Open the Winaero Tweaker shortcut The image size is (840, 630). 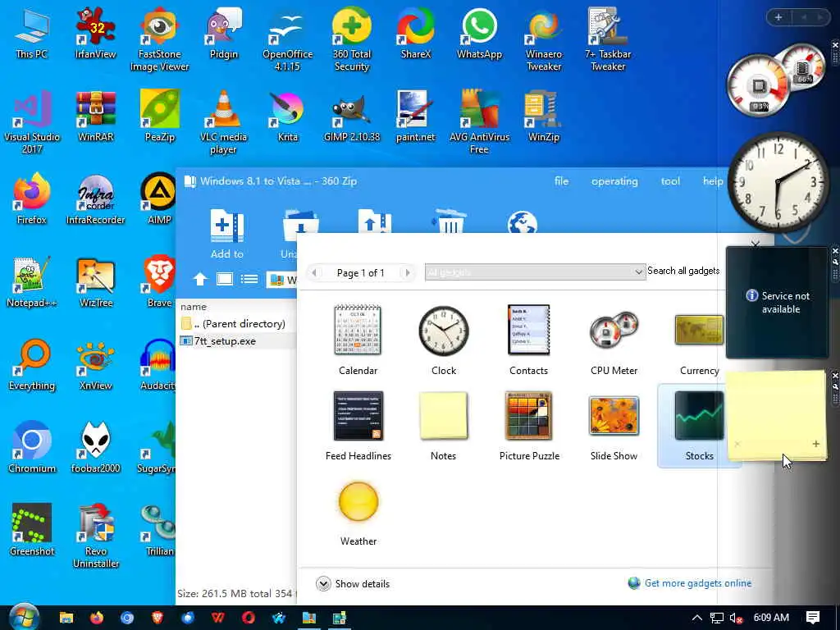(x=544, y=39)
